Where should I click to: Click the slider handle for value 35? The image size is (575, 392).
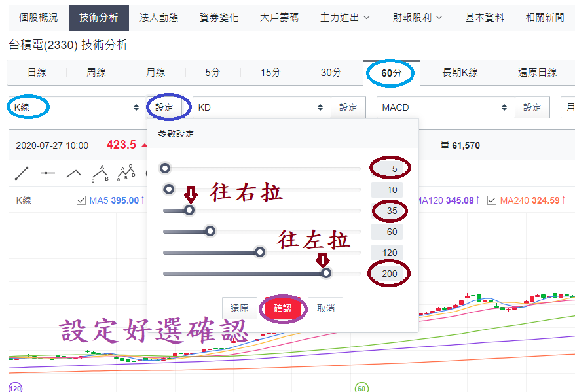tap(189, 210)
